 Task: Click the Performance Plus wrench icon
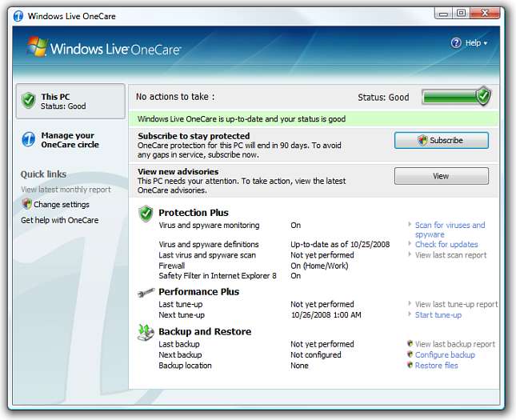click(146, 292)
